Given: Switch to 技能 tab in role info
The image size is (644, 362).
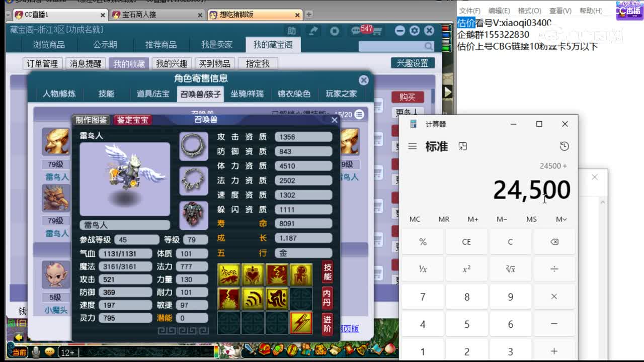Looking at the screenshot, I should tap(106, 94).
